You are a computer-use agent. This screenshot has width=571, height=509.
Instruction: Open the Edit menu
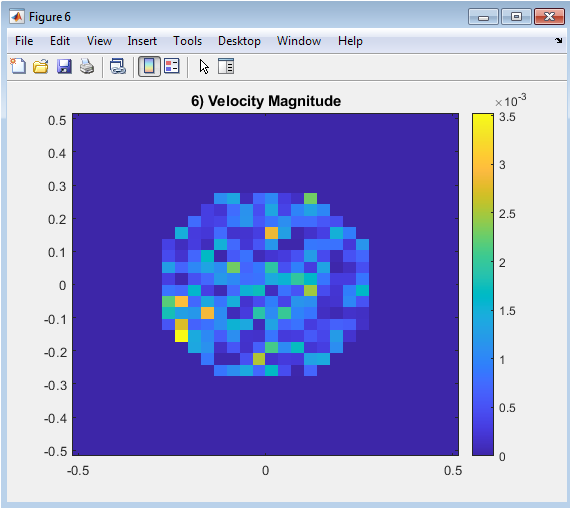(x=60, y=41)
